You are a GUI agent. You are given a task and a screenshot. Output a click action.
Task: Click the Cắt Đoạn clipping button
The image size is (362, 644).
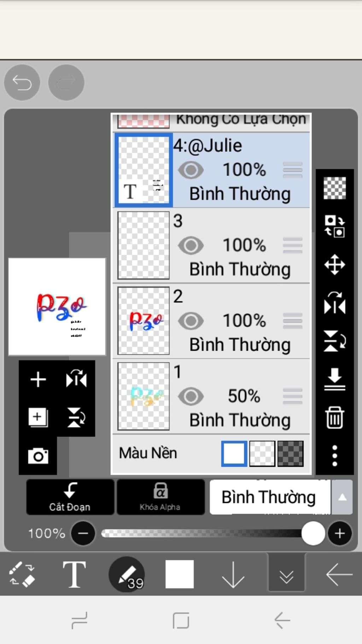click(x=70, y=497)
